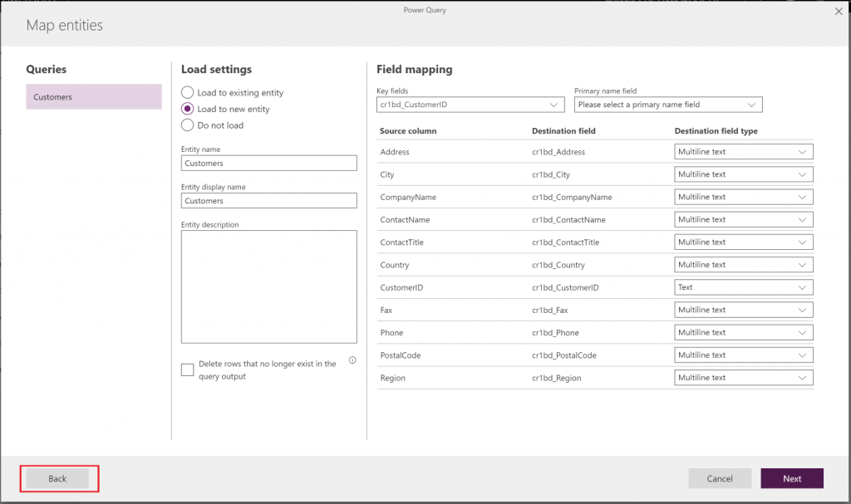
Task: Click into the Entity name field
Action: [269, 164]
